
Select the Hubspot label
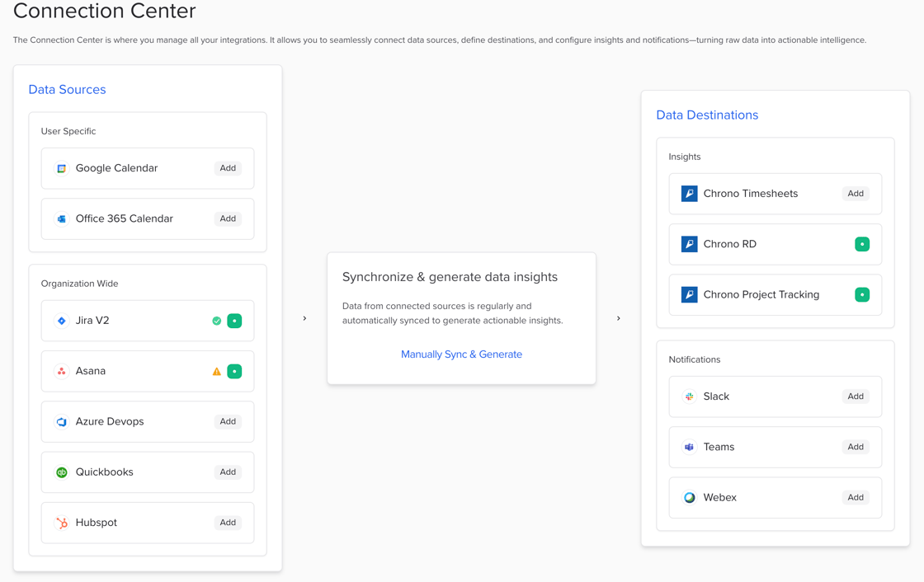point(96,523)
